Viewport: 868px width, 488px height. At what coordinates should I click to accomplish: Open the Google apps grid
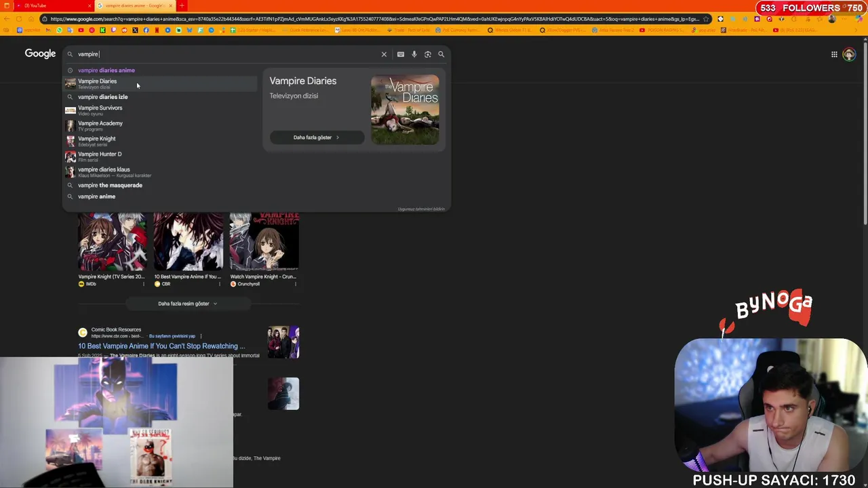pos(834,54)
